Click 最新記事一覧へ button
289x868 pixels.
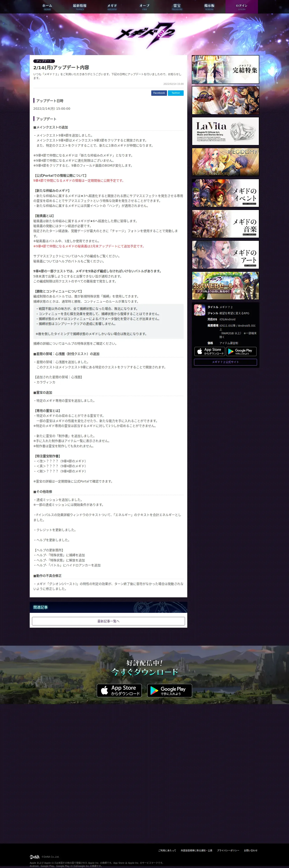point(108,621)
